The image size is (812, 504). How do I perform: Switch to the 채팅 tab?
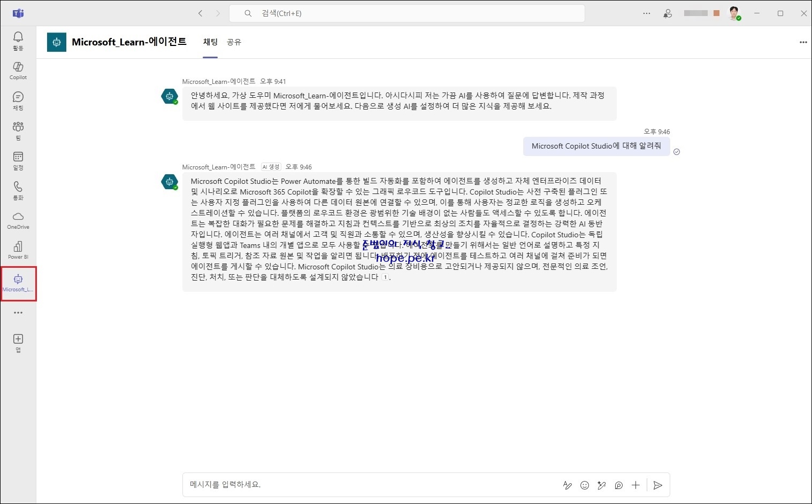coord(210,42)
